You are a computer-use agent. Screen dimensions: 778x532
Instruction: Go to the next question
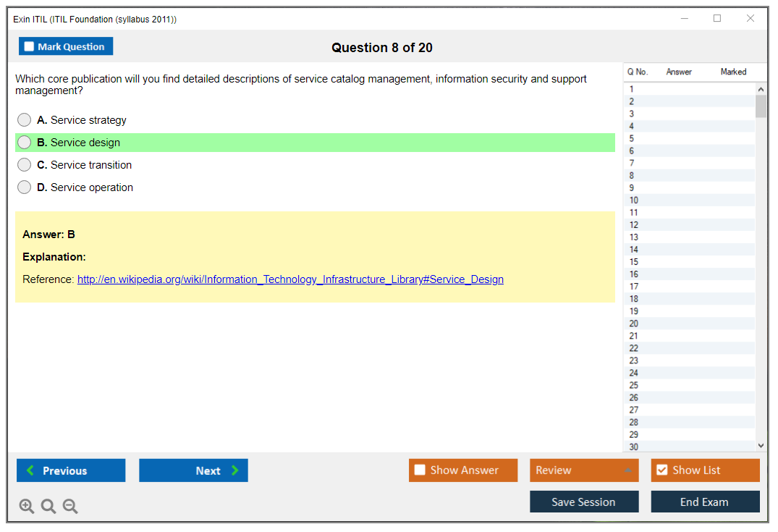(x=193, y=470)
